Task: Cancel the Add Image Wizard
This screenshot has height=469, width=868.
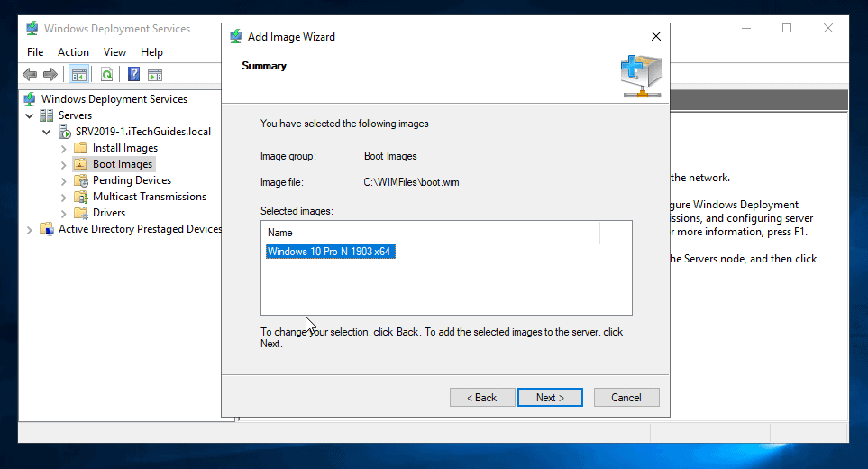Action: coord(626,398)
